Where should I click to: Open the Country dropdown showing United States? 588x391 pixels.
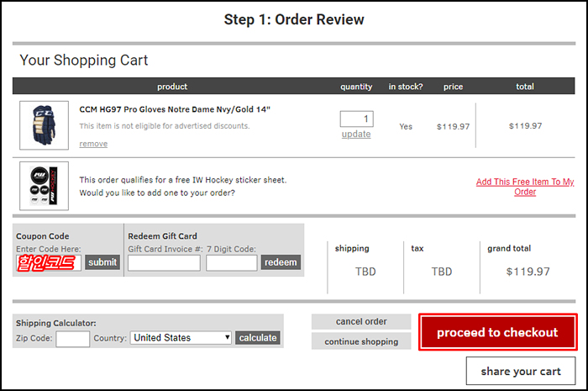(x=181, y=338)
